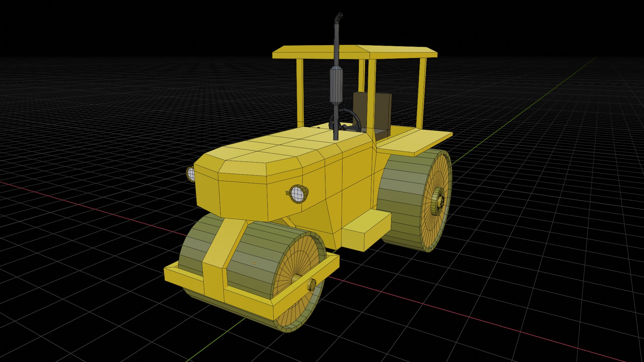Select the exhaust muffler cylinder
644x362 pixels.
tap(336, 85)
